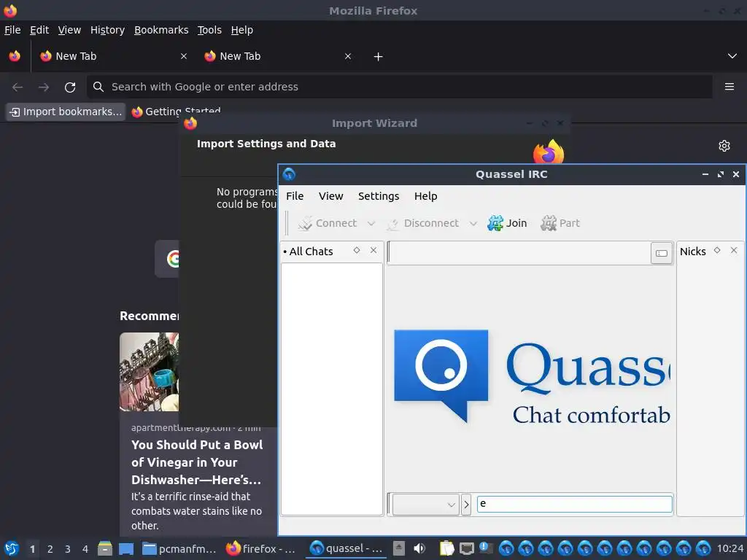Click the Part channel icon in Quassel
747x560 pixels.
point(549,223)
